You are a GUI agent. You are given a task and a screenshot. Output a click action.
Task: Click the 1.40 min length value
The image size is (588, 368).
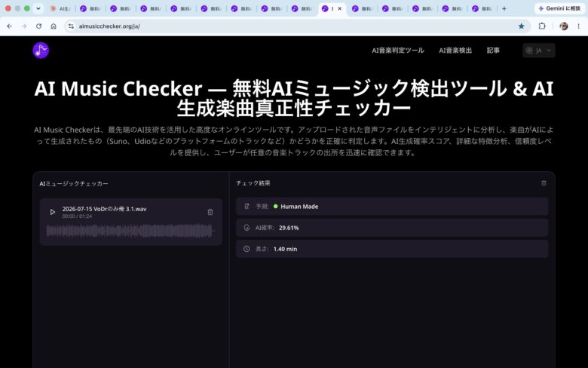[285, 249]
